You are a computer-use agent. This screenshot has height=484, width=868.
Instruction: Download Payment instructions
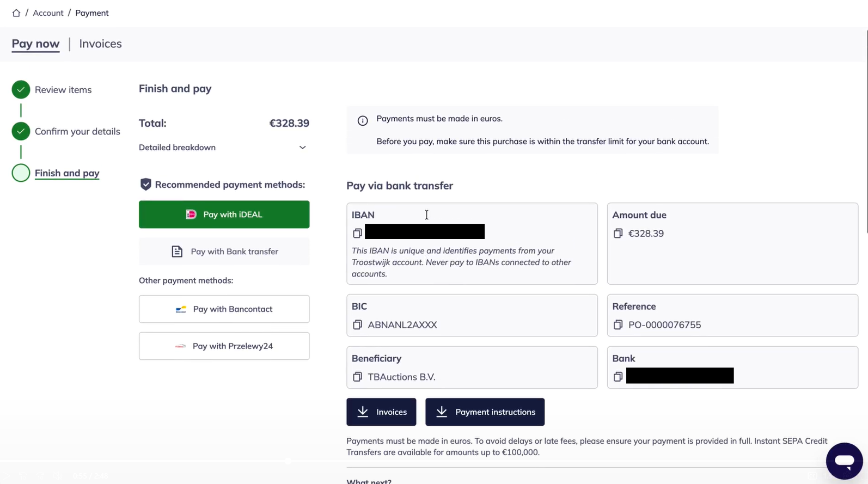(485, 412)
